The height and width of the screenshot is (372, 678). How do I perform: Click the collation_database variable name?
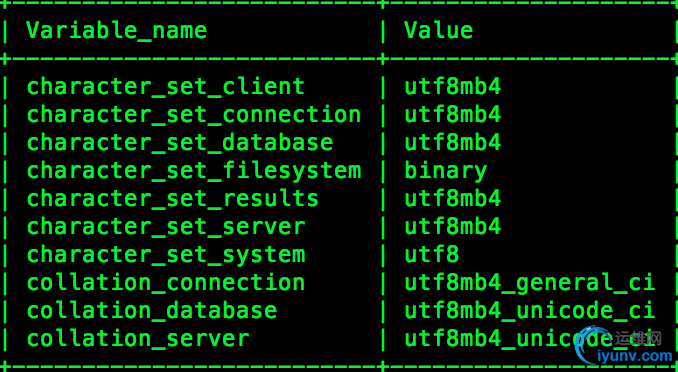pos(152,311)
